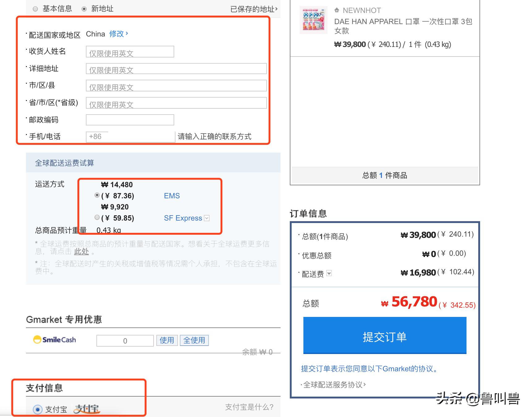Enable 支付宝 payment method
The image size is (532, 417).
(x=37, y=409)
